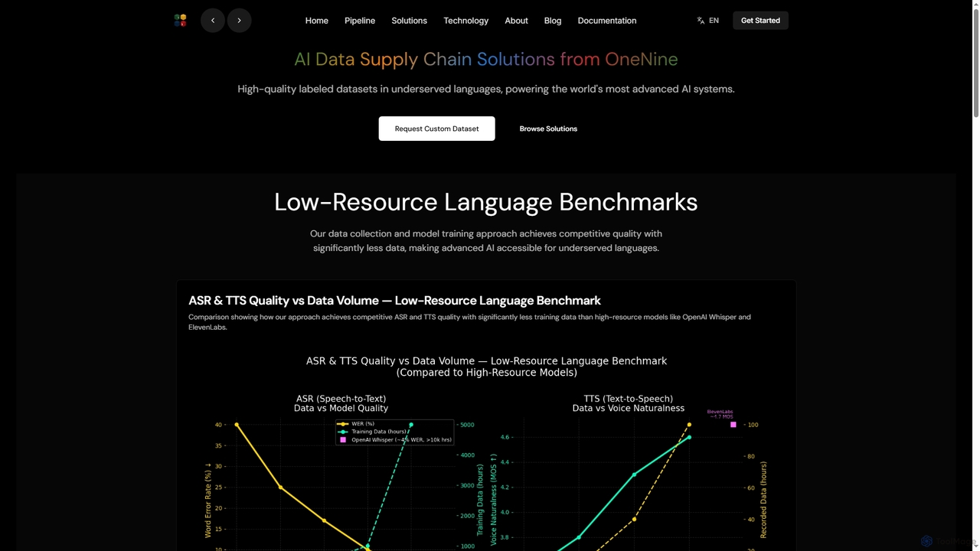Click the 'Low-Resource Language Benchmarks' heading
This screenshot has width=980, height=551.
[x=486, y=202]
